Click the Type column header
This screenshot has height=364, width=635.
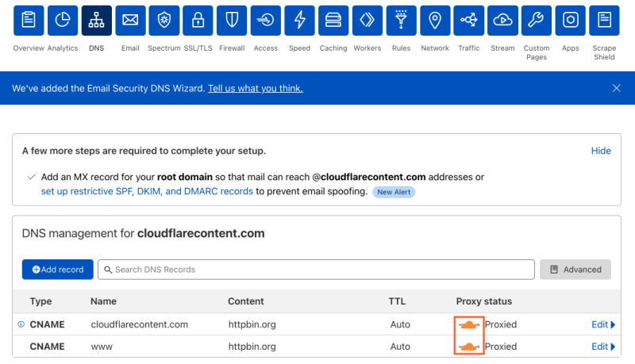pos(40,301)
